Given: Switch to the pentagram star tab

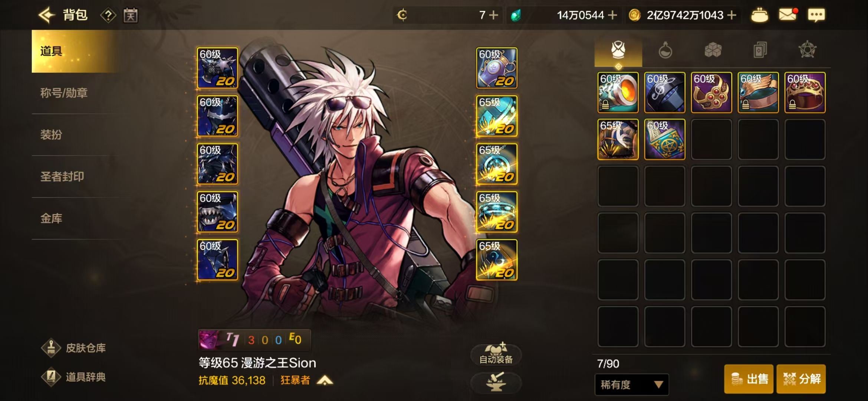Looking at the screenshot, I should pos(807,50).
